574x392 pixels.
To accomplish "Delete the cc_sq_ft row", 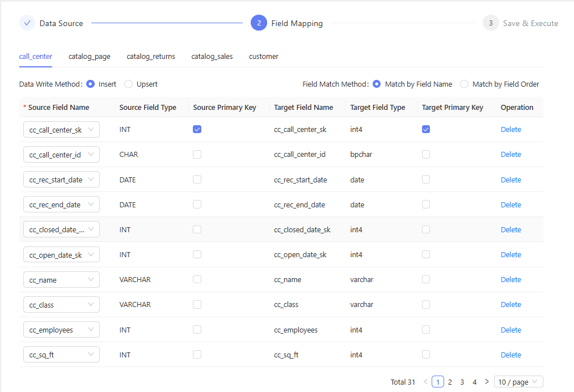I will tap(510, 355).
